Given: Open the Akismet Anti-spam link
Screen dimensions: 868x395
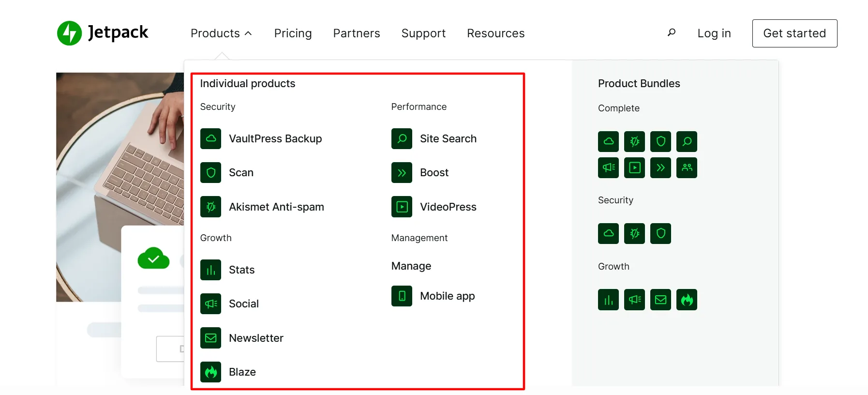Looking at the screenshot, I should (x=276, y=207).
